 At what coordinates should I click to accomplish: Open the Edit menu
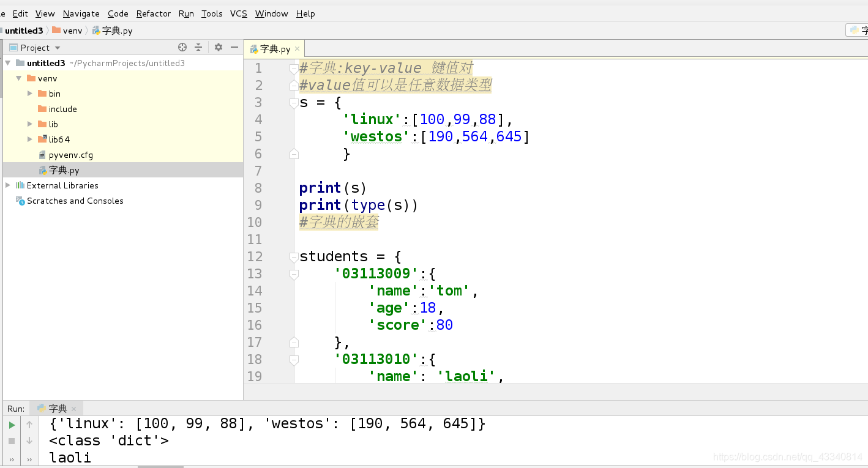20,13
